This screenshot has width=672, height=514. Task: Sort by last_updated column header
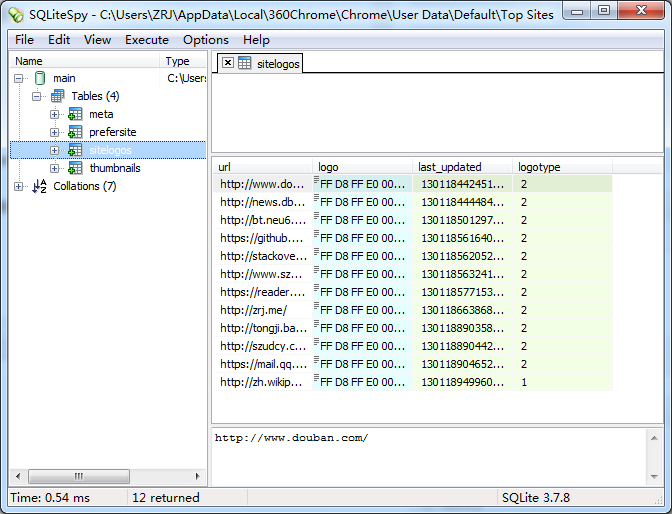point(450,167)
